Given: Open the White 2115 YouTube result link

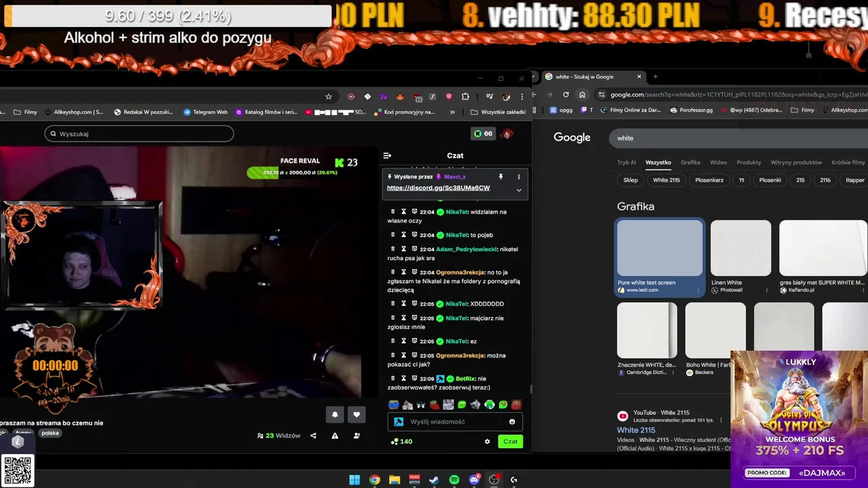Looking at the screenshot, I should tap(636, 430).
